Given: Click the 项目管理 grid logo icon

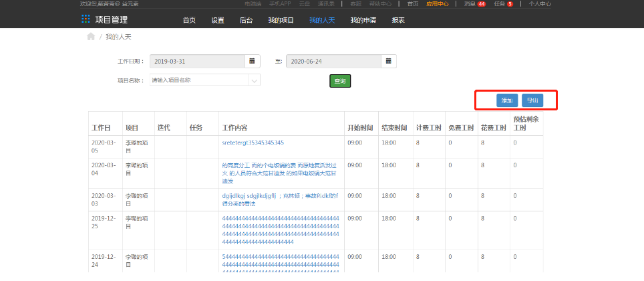Looking at the screenshot, I should (x=86, y=19).
